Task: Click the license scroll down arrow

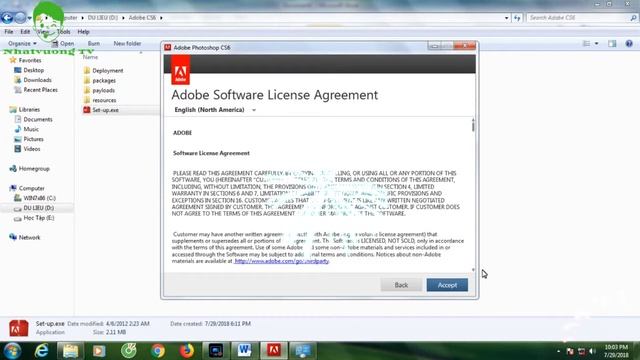Action: [473, 269]
